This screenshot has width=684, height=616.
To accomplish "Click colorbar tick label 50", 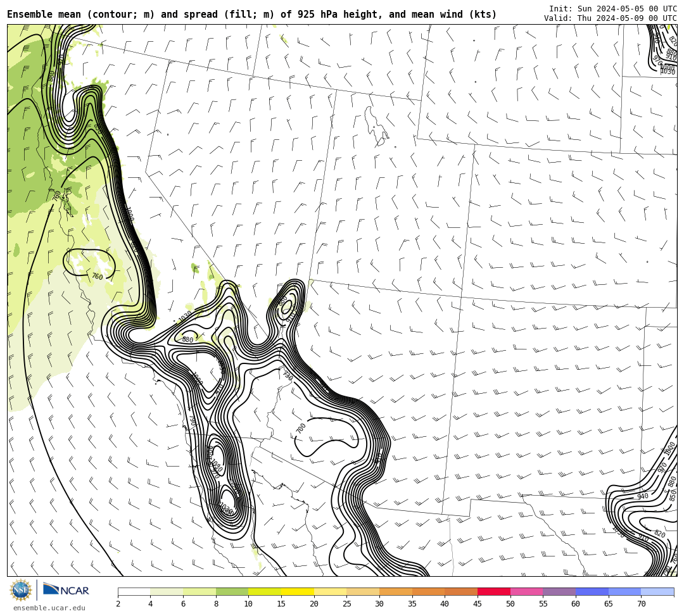I will coord(510,604).
